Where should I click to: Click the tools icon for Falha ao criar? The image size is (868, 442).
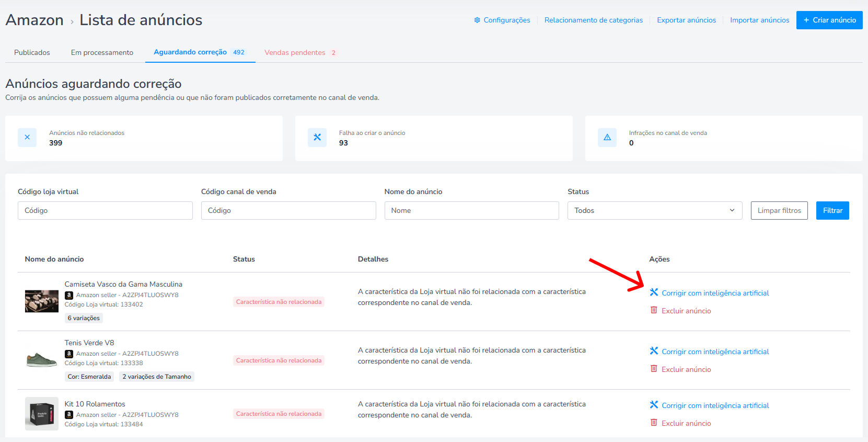[x=317, y=138]
